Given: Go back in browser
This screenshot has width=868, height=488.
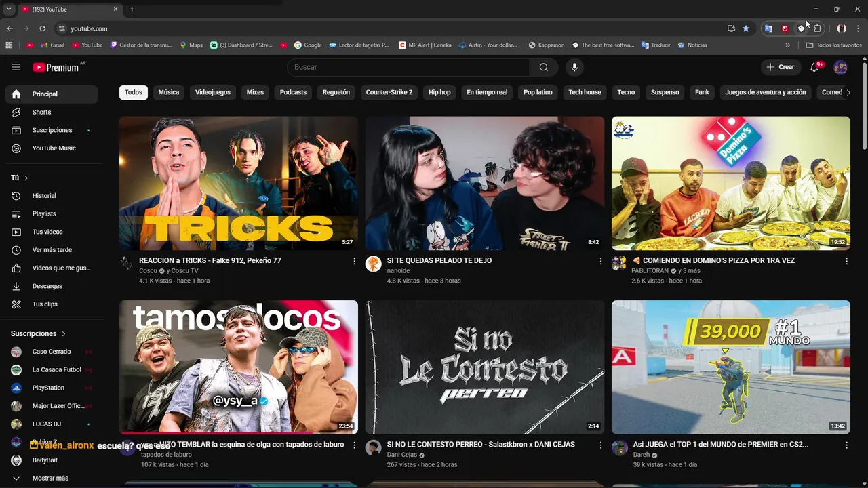Looking at the screenshot, I should 9,28.
